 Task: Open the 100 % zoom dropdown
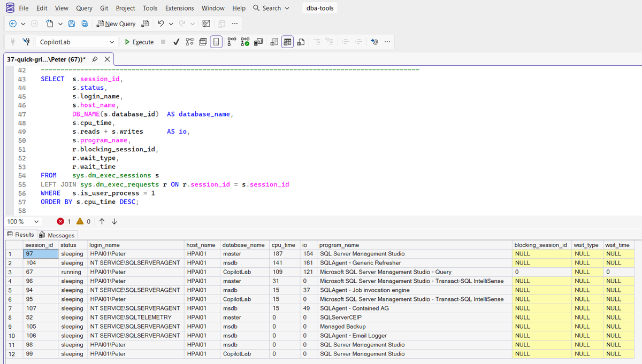(x=36, y=221)
